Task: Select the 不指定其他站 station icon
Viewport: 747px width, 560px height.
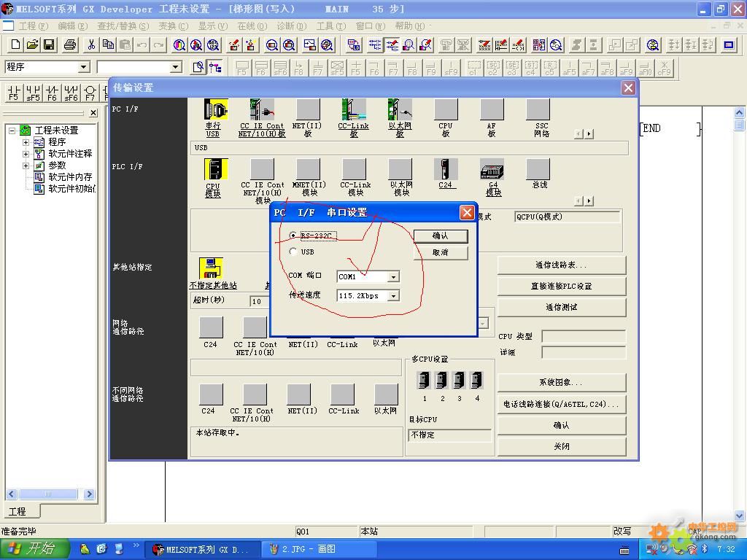Action: click(x=211, y=268)
